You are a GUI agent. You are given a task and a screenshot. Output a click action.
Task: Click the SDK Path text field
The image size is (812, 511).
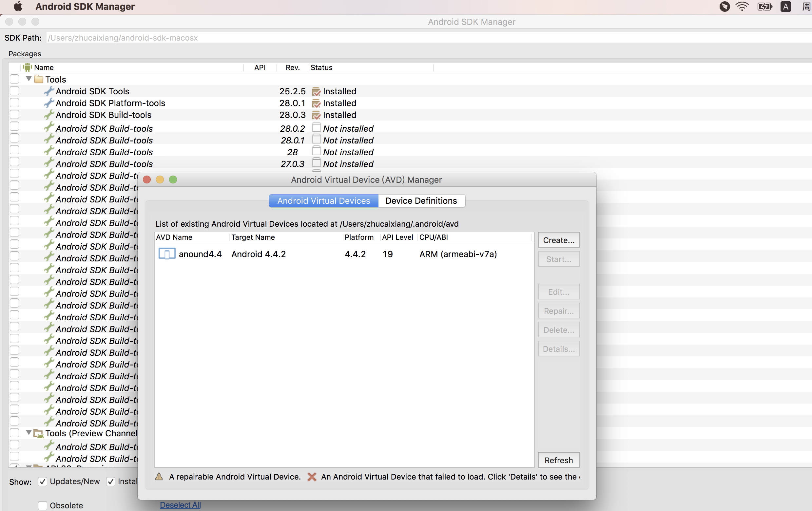428,38
